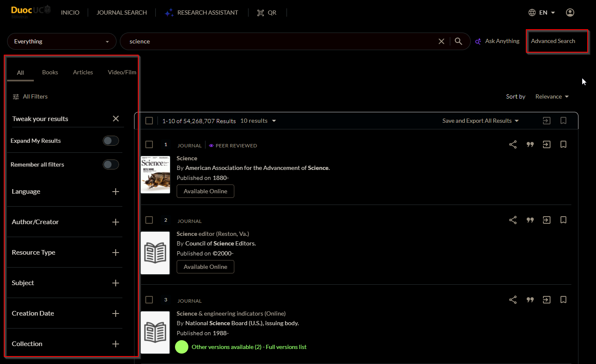Click Ask Anything button
Image resolution: width=596 pixels, height=364 pixels.
coord(497,41)
